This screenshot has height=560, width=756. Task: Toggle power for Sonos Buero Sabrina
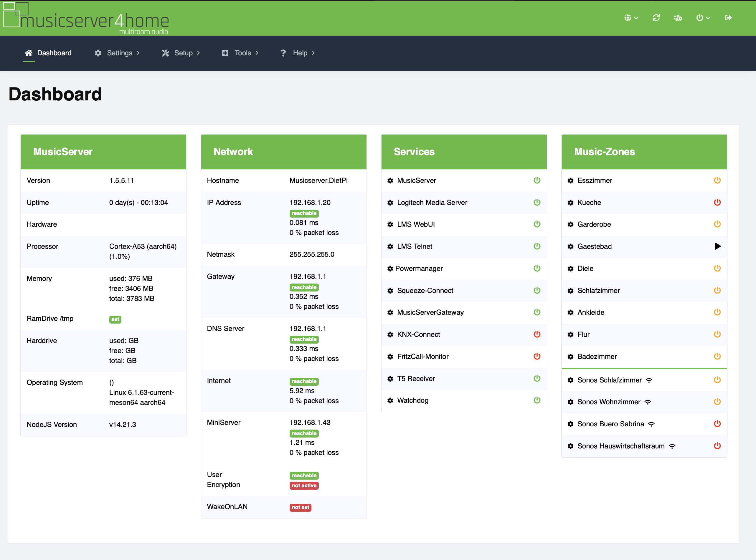(x=717, y=424)
